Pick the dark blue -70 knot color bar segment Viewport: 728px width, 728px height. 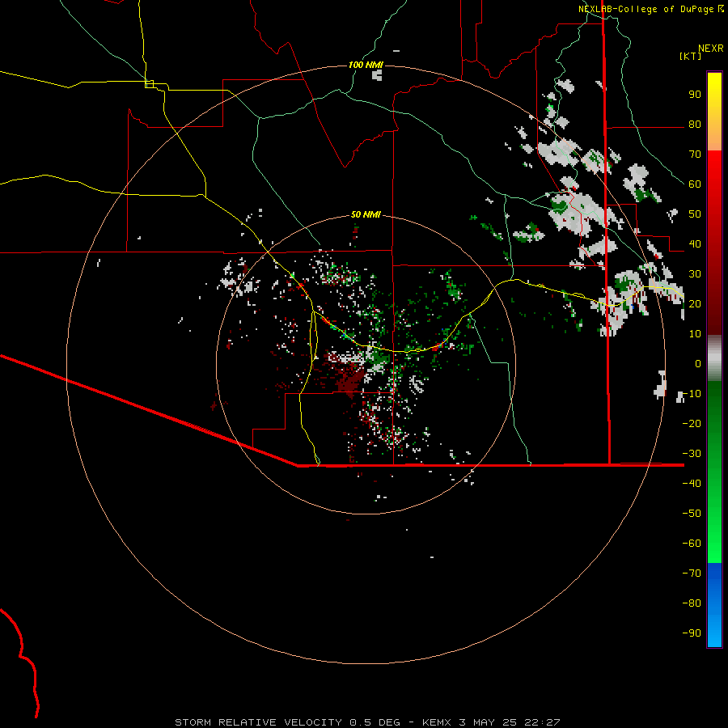pos(714,574)
